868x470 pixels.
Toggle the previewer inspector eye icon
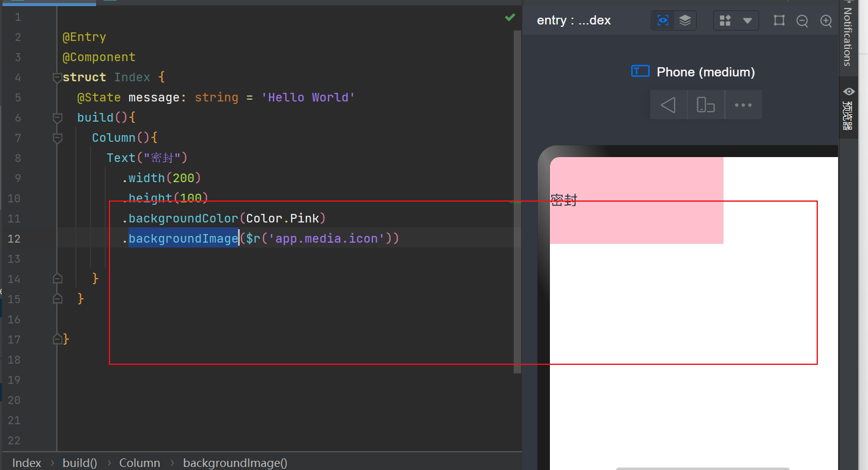click(x=663, y=20)
